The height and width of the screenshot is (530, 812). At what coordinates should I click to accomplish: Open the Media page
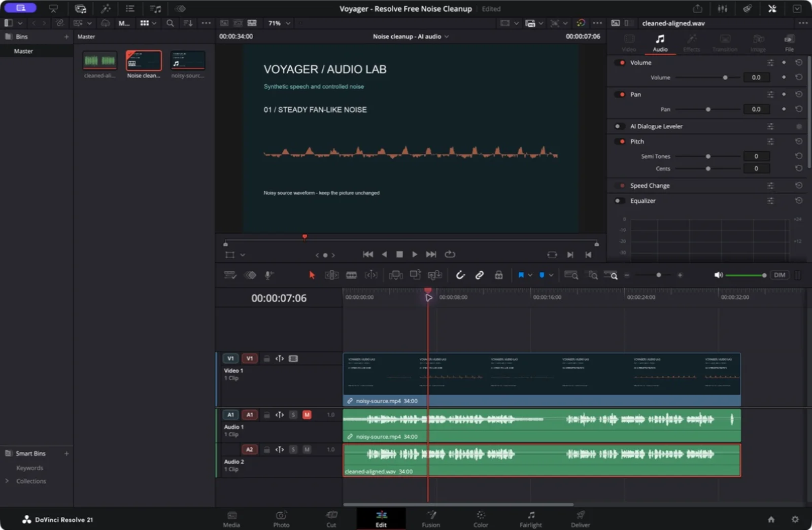pyautogui.click(x=231, y=519)
